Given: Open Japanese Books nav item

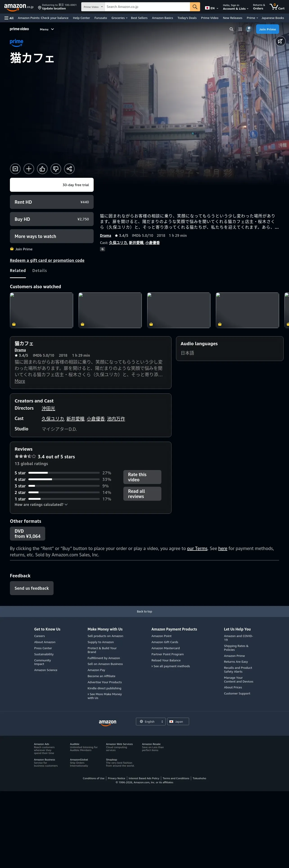Looking at the screenshot, I should [x=273, y=18].
